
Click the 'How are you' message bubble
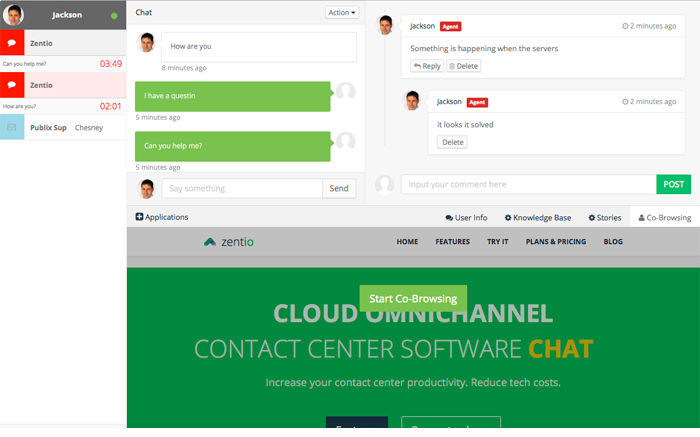click(259, 47)
